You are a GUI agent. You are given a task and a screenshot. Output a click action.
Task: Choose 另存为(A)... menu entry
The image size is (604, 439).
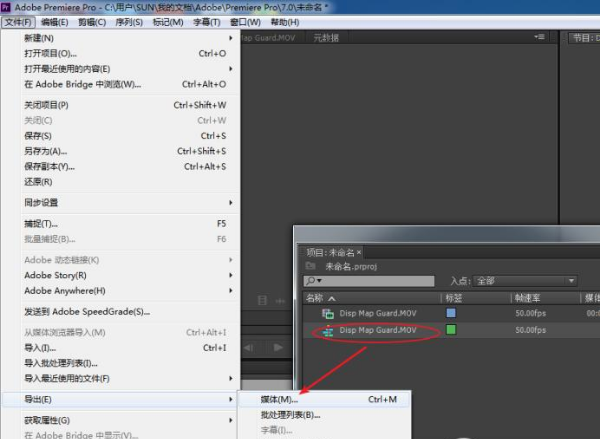[121, 151]
